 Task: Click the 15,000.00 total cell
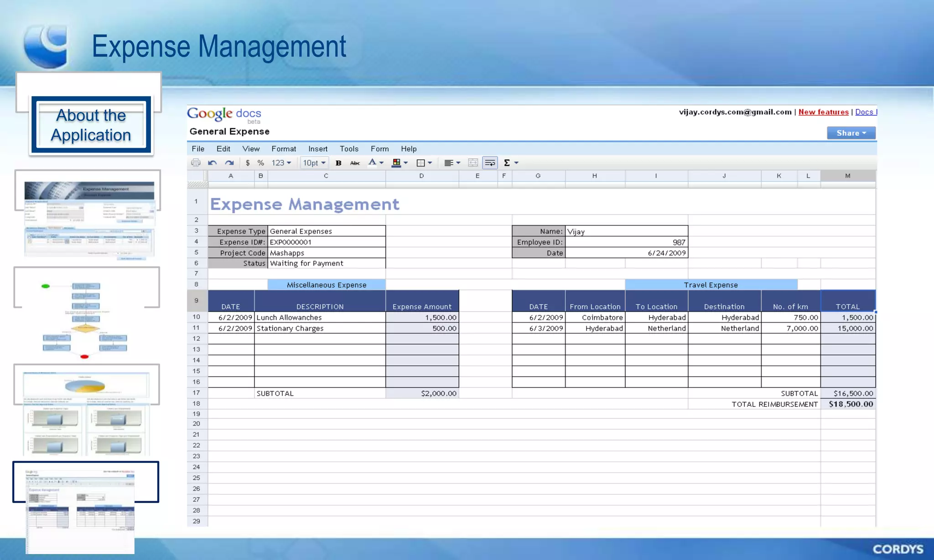coord(848,329)
